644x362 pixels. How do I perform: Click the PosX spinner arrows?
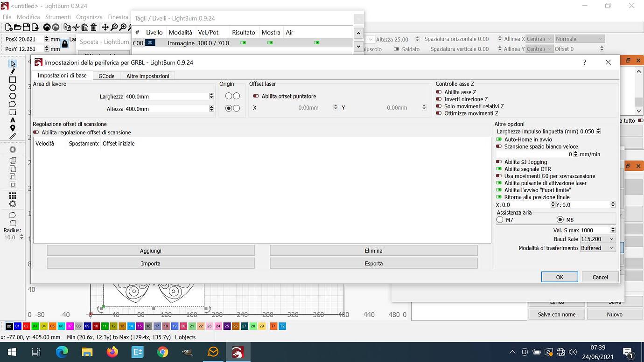tap(47, 39)
